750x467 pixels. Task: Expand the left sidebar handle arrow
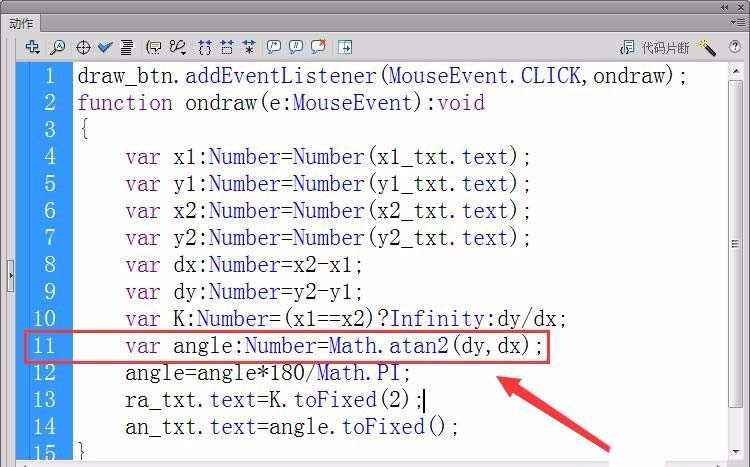coord(11,276)
